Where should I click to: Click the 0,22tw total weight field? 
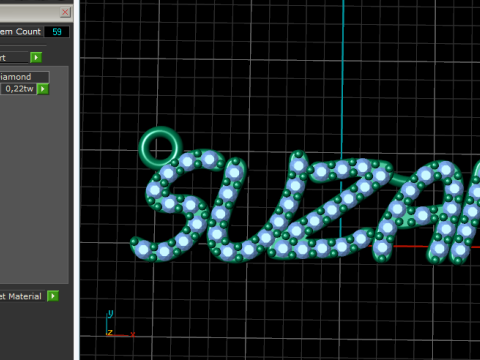18,89
